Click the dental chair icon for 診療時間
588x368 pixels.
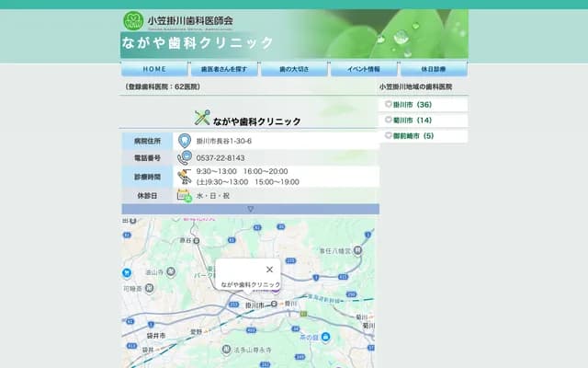pyautogui.click(x=184, y=177)
